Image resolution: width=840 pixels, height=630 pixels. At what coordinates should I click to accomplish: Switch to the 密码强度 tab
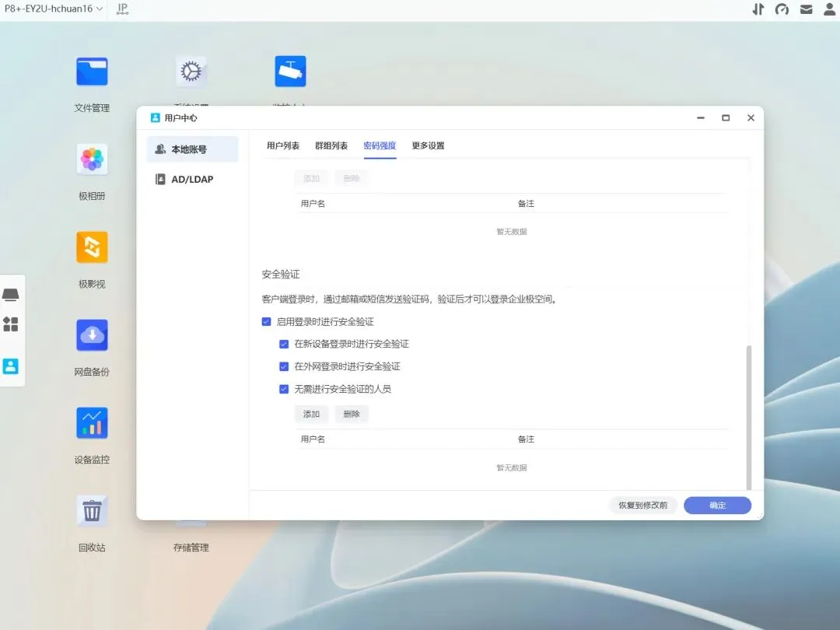click(x=380, y=145)
